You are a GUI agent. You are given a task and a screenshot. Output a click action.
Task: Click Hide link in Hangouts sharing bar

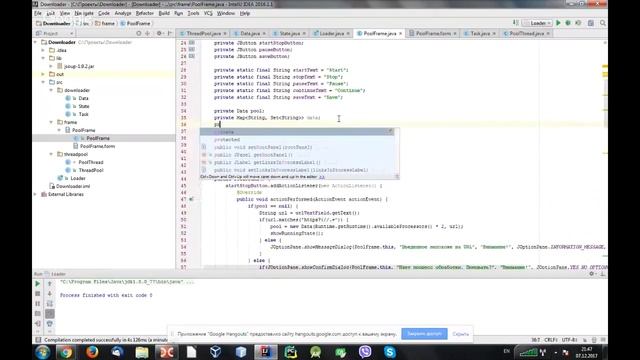[460, 334]
